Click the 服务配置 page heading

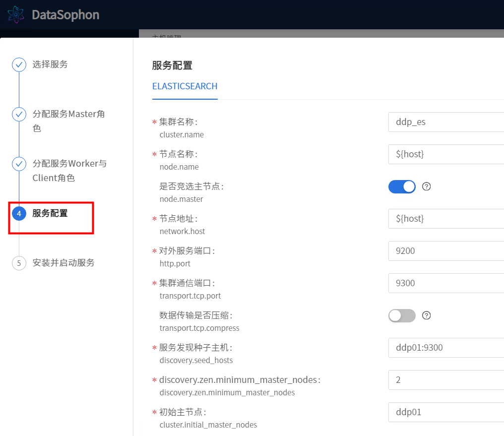coord(172,65)
